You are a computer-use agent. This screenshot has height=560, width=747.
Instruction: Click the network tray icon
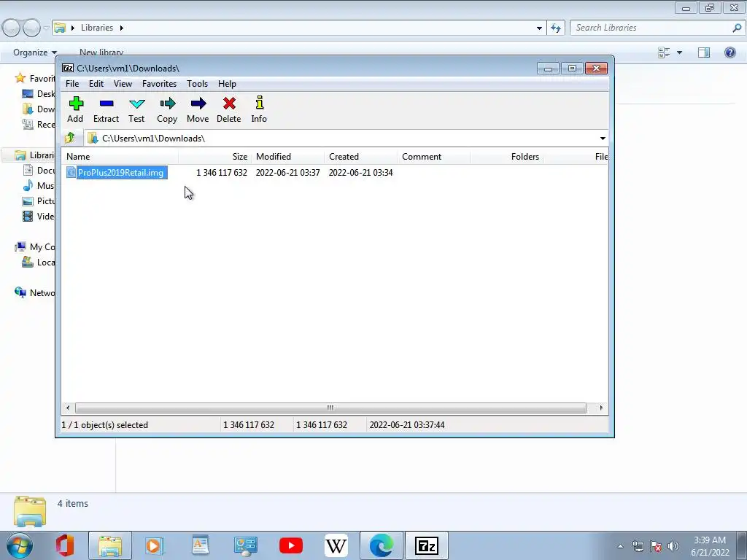(x=638, y=546)
